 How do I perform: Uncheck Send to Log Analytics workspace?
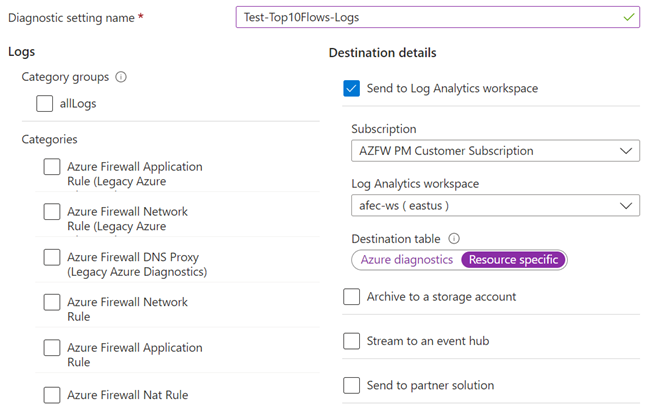coord(351,88)
